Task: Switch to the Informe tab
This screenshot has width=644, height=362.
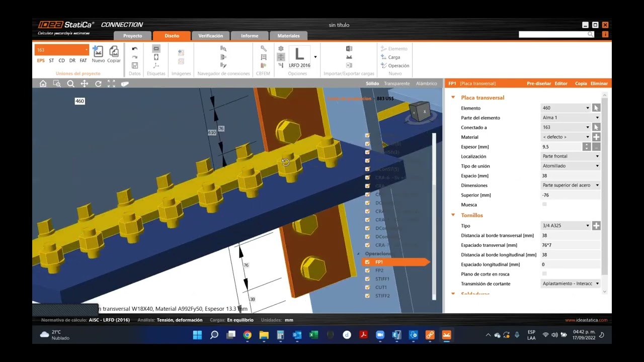Action: pos(250,36)
